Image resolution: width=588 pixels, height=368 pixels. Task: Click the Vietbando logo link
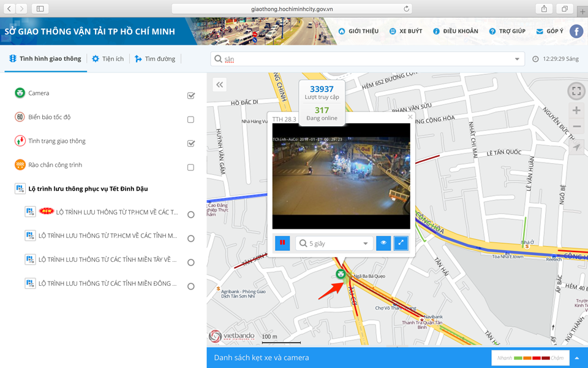point(232,335)
